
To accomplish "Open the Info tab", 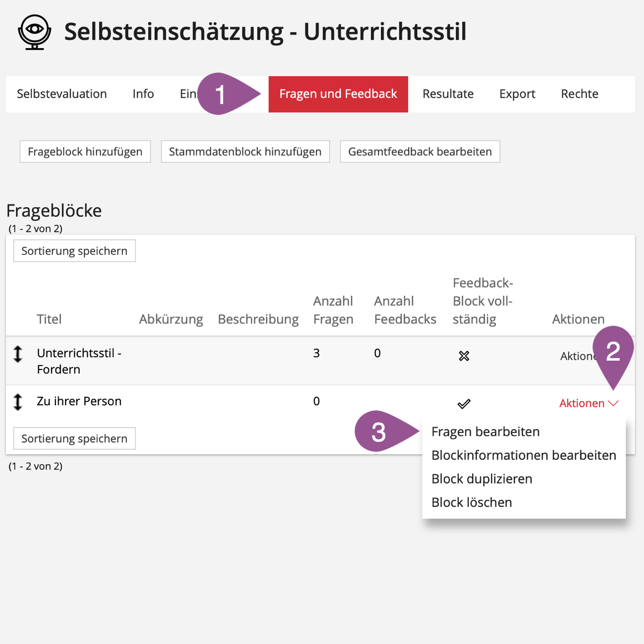I will pyautogui.click(x=143, y=94).
